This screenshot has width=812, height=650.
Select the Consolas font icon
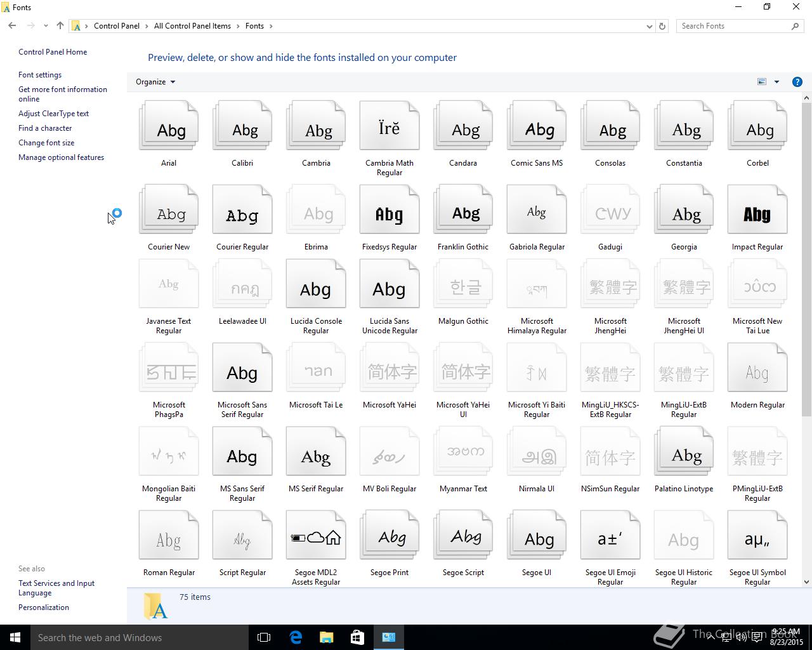[x=610, y=126]
